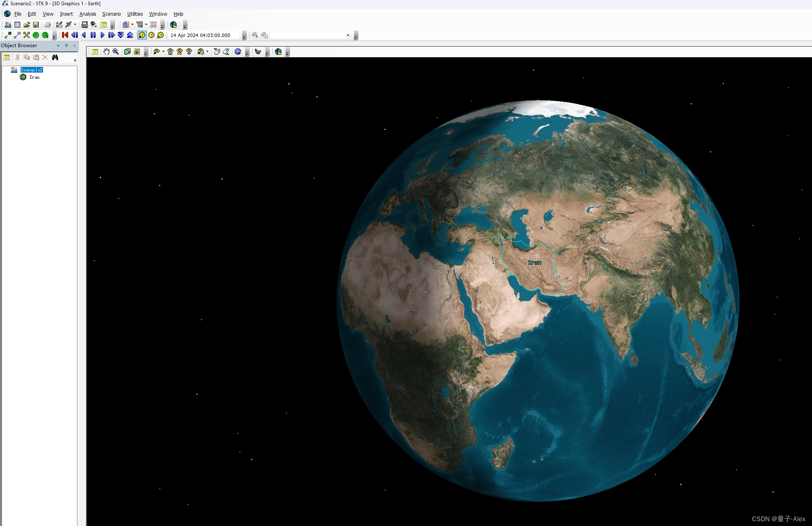Click the Insert satellite icon
Image resolution: width=812 pixels, height=526 pixels.
[69, 25]
